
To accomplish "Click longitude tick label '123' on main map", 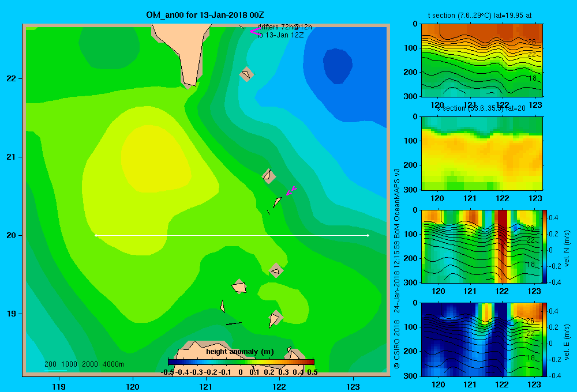I will coord(353,386).
